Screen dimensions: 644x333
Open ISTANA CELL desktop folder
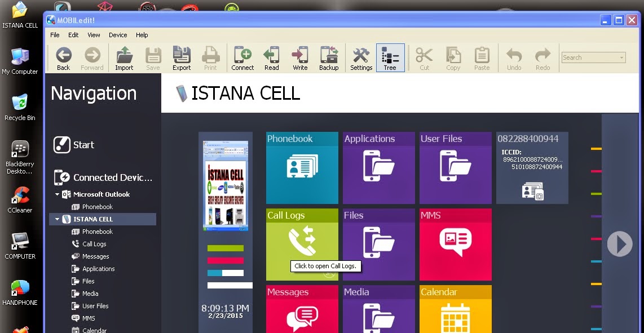point(20,15)
